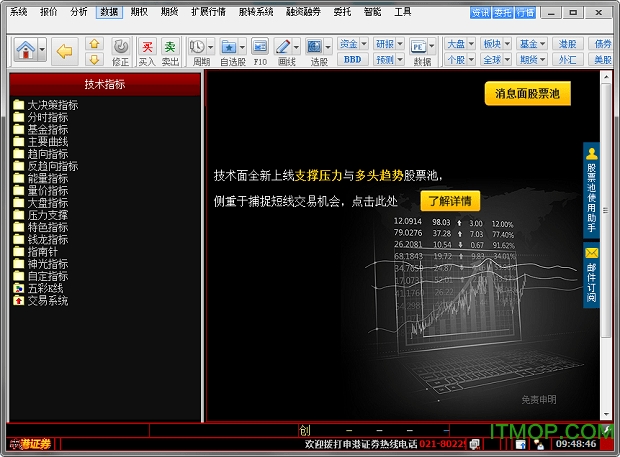Open the F10 company info icon

tap(259, 47)
